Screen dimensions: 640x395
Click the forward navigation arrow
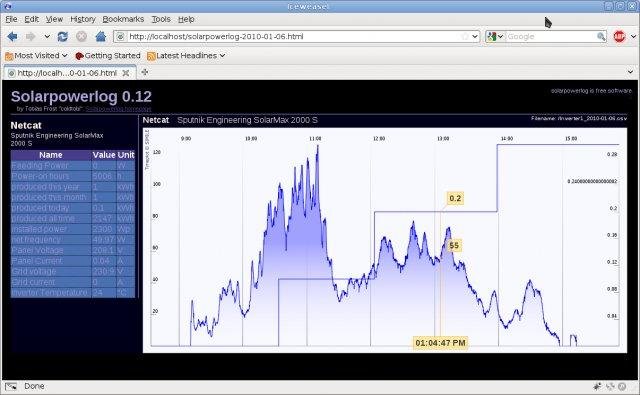(31, 36)
